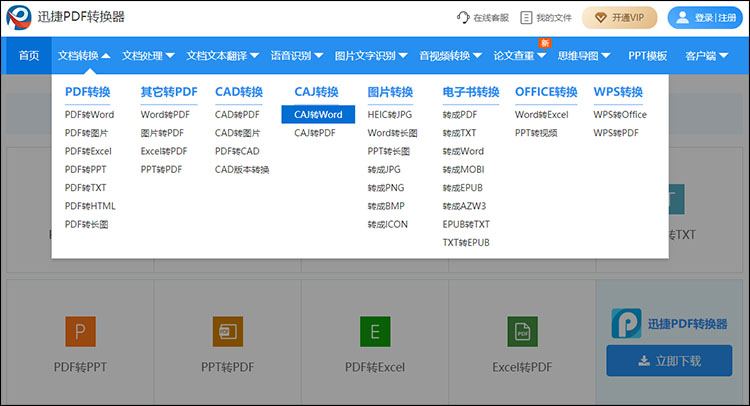The height and width of the screenshot is (406, 750).
Task: Select PDF转HTML menu entry
Action: pyautogui.click(x=90, y=206)
